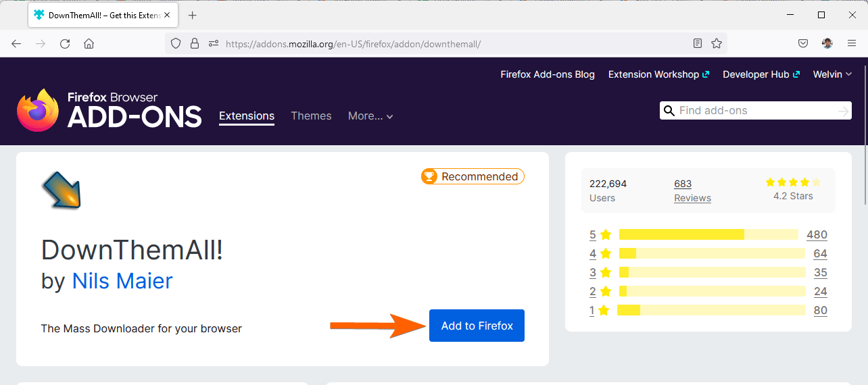Click the Add to Firefox button
Image resolution: width=868 pixels, height=385 pixels.
click(x=477, y=326)
